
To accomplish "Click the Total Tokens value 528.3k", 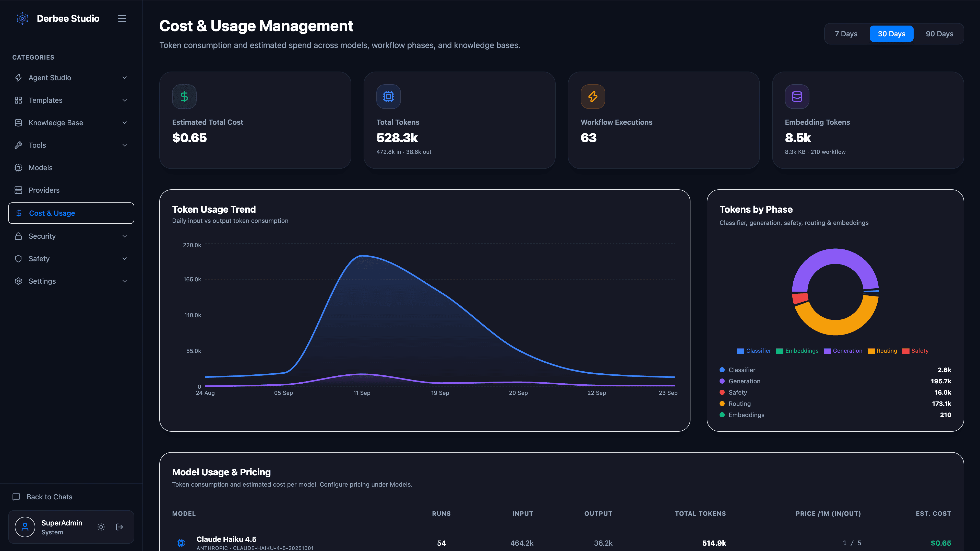I will [397, 138].
